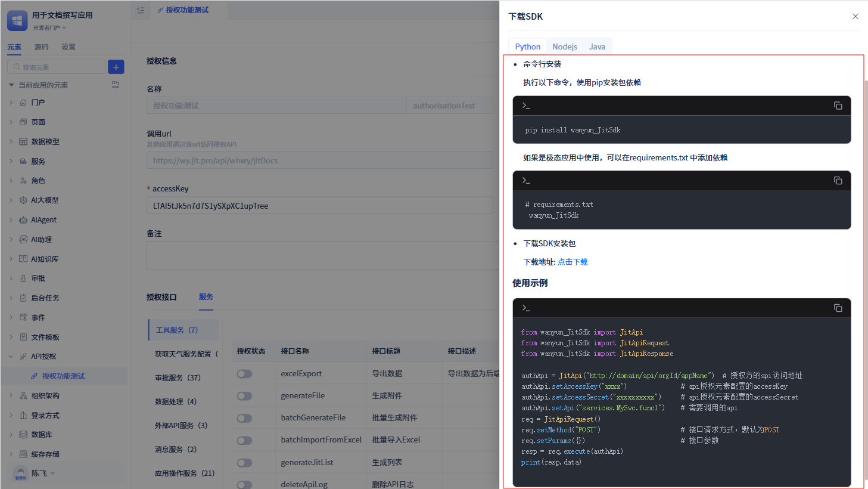This screenshot has height=489, width=868.
Task: Copy the requirements.txt snippet
Action: tap(838, 181)
